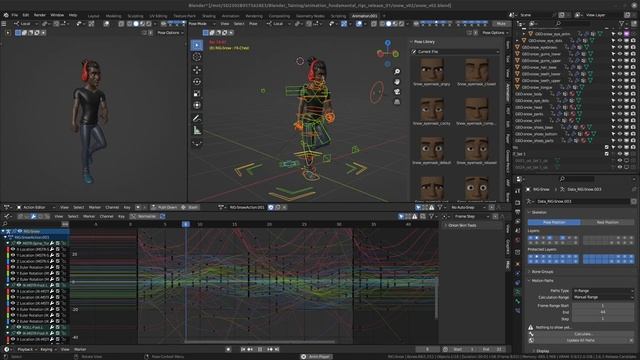Collapse the Skeleton panel
640x360 pixels.
click(x=538, y=213)
